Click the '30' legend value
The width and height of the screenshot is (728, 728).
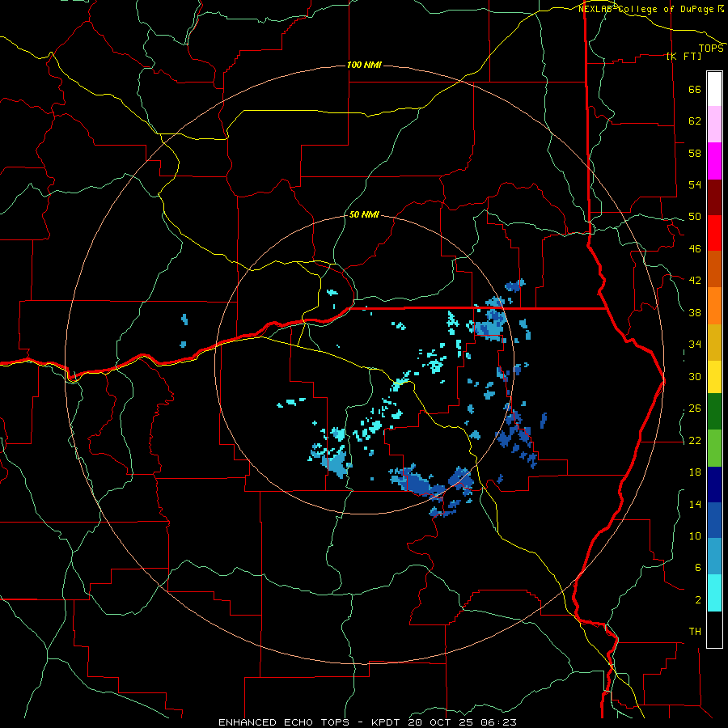695,376
